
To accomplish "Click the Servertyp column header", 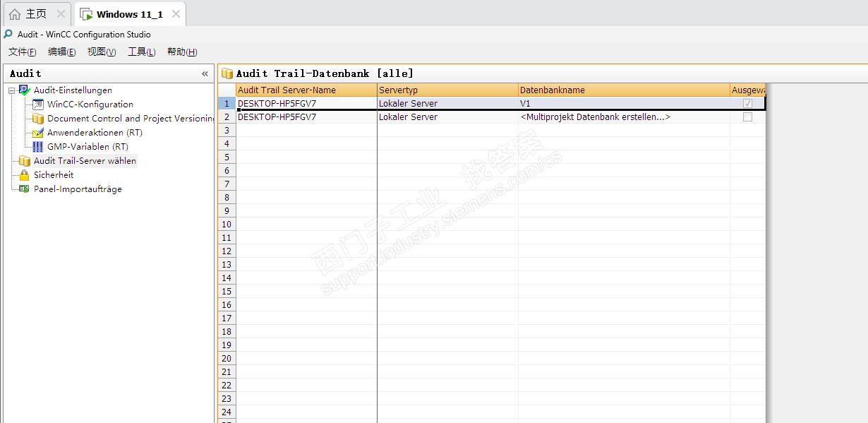I will click(447, 90).
